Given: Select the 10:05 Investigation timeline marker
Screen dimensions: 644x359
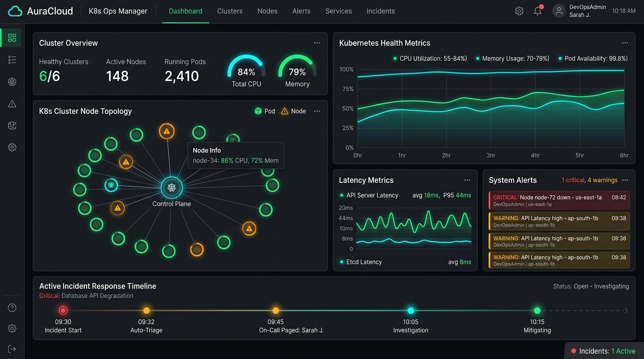Looking at the screenshot, I should click(x=411, y=310).
